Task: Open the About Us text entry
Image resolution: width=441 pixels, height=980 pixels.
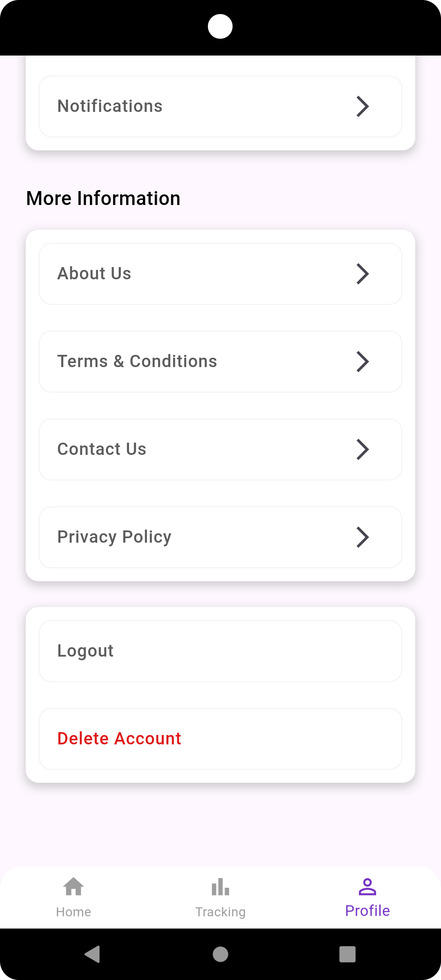Action: pos(94,274)
